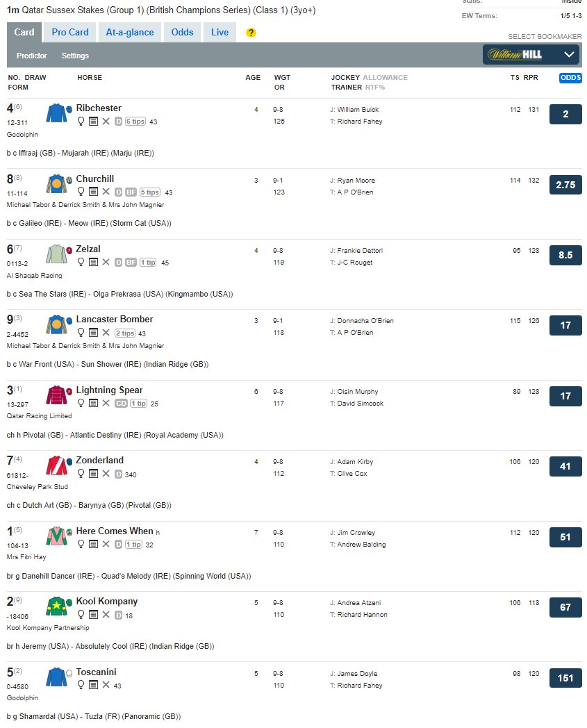Click the X icon under Toscanini

pyautogui.click(x=106, y=685)
